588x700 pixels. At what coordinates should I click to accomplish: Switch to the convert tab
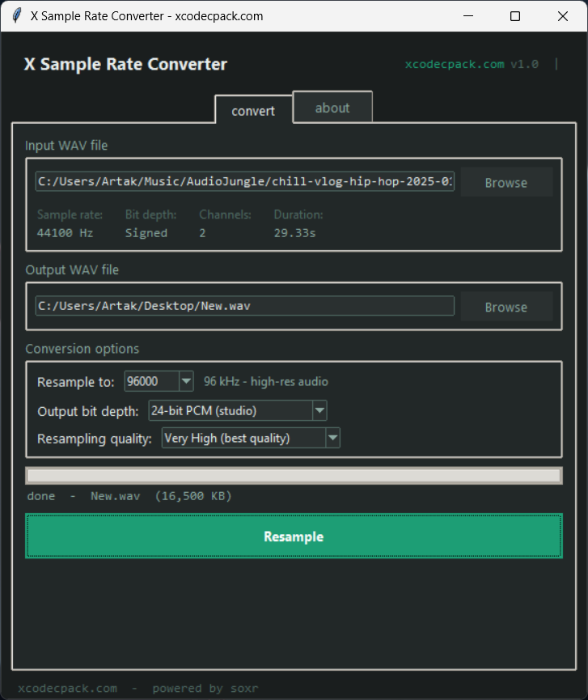253,111
